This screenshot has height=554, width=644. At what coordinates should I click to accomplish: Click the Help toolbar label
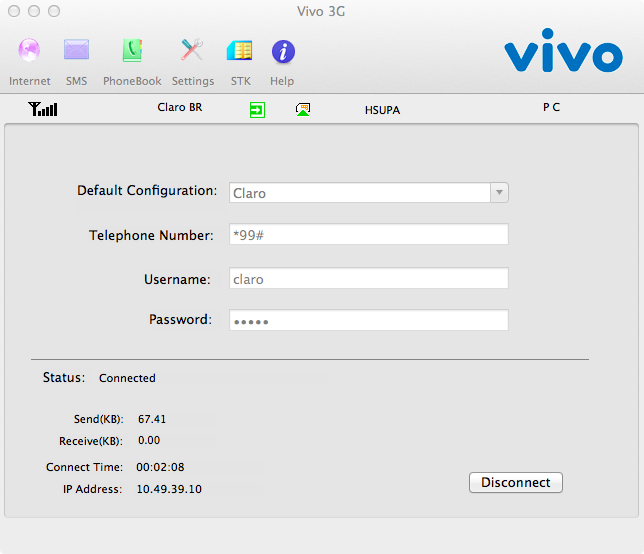click(282, 81)
